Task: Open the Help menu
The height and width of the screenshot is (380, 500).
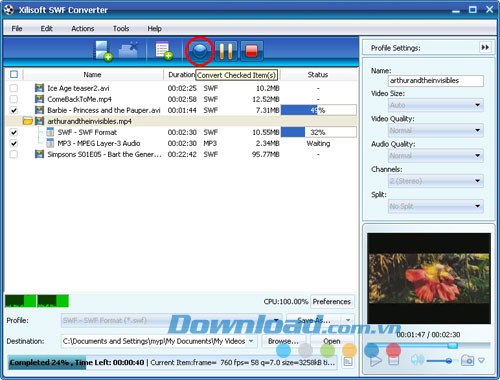Action: (x=154, y=28)
